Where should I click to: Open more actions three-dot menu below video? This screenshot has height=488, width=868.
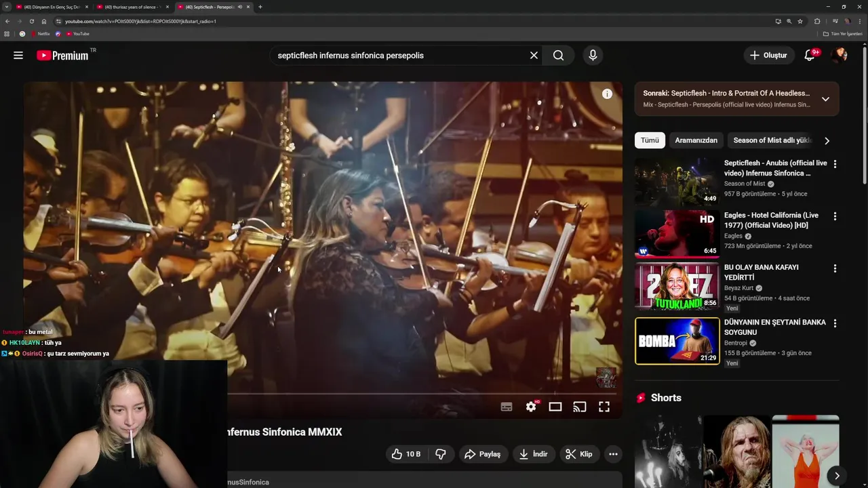[x=613, y=454]
